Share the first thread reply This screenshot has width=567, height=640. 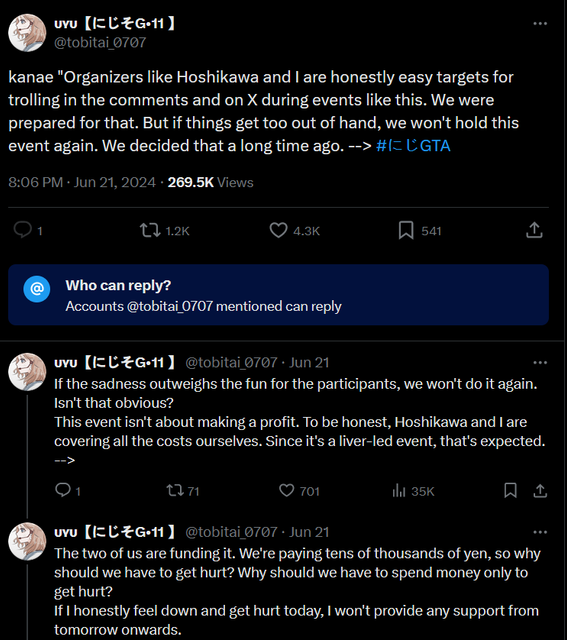(540, 490)
